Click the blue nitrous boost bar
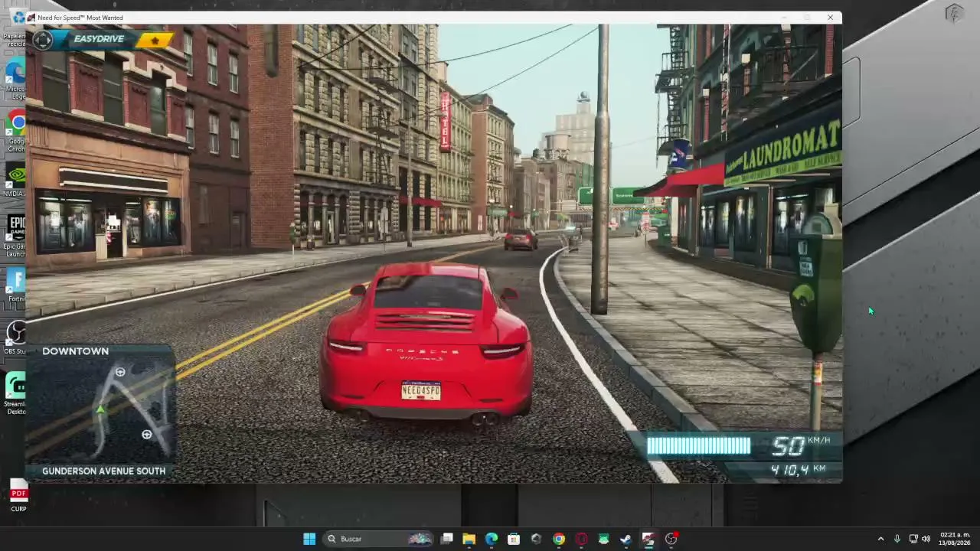Viewport: 980px width, 551px height. coord(698,446)
